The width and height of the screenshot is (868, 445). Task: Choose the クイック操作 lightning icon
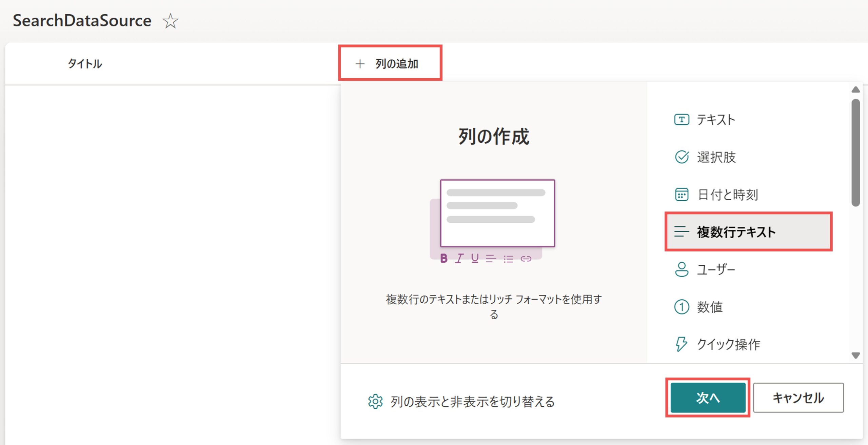tap(681, 344)
